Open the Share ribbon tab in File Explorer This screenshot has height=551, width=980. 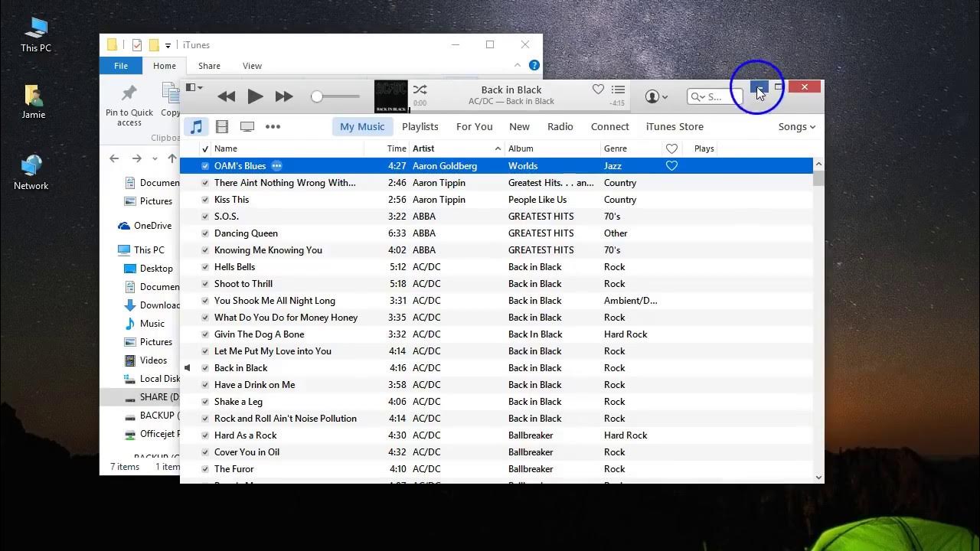(209, 66)
